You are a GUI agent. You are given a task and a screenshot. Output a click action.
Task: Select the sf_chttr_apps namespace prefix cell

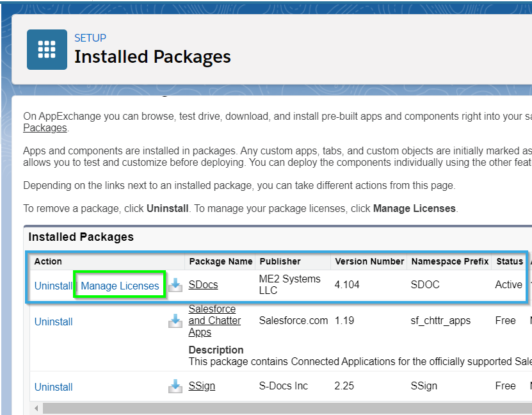point(440,320)
